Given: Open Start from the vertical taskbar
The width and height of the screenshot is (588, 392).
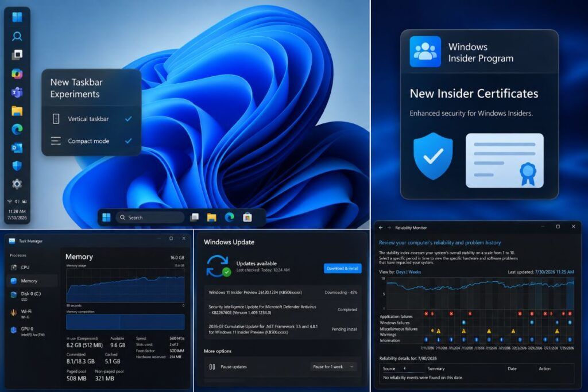Looking at the screenshot, I should pos(17,17).
